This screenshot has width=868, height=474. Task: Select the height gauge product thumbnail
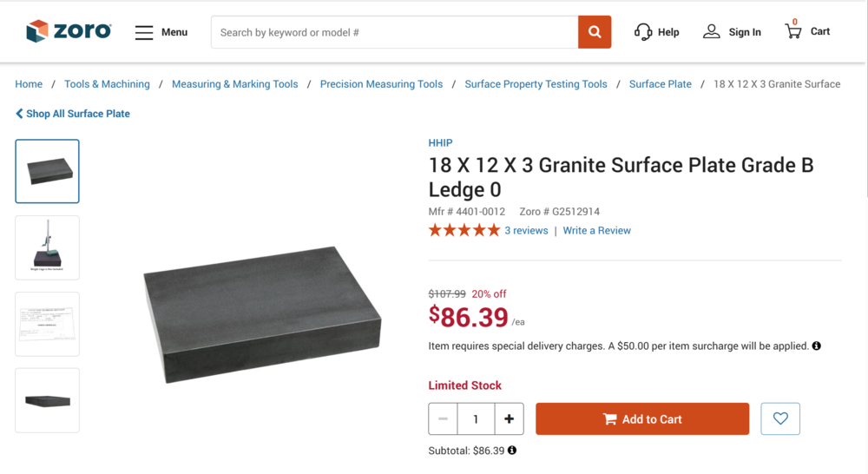[48, 247]
